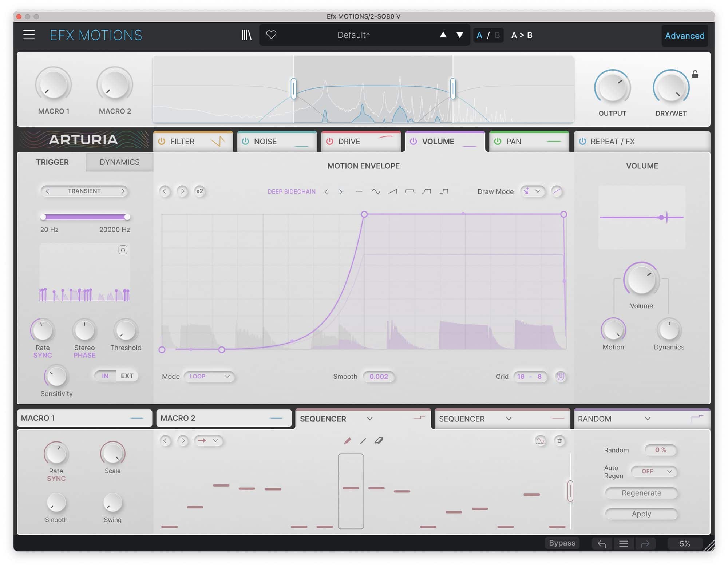Click the heart favorite icon

pos(271,35)
